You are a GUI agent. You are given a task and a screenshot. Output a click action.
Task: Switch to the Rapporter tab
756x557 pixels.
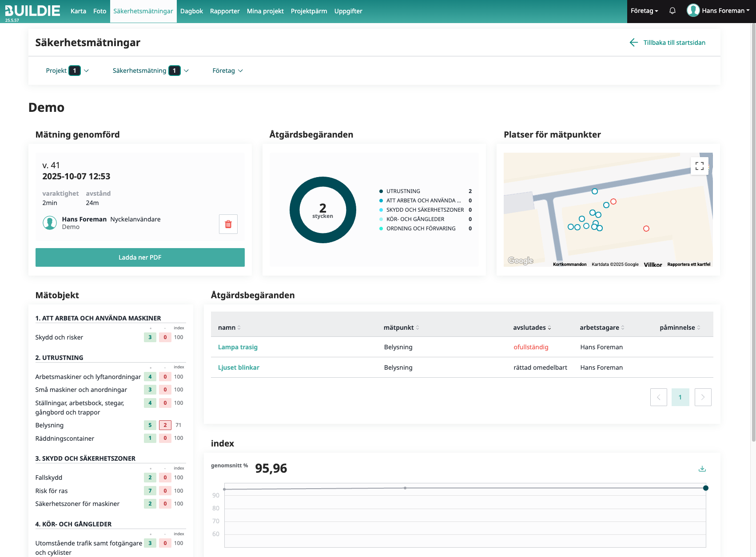coord(225,11)
